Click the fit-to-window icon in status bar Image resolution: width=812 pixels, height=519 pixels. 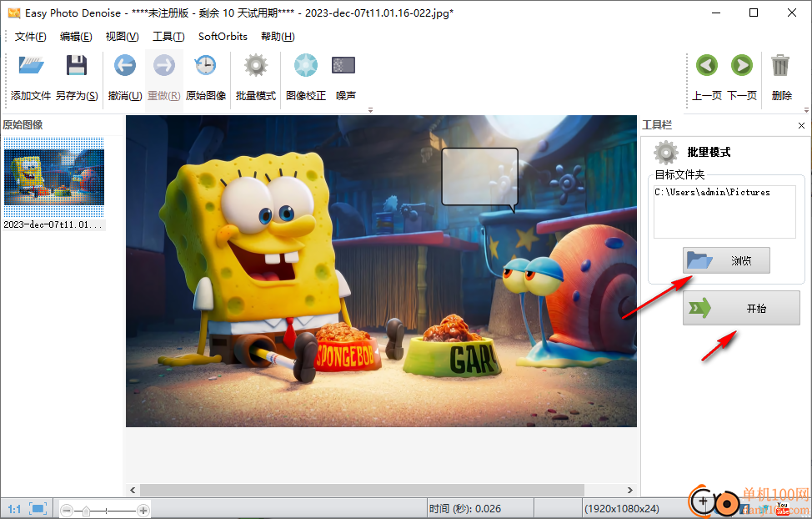[x=38, y=509]
